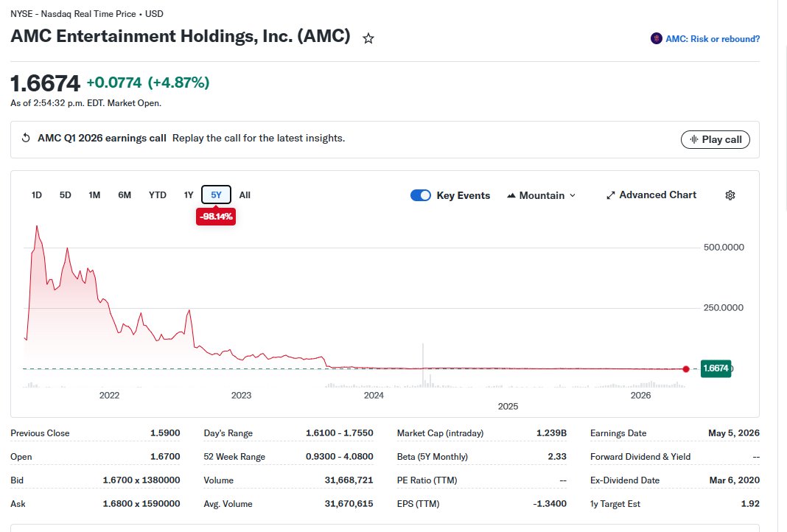Viewport: 787px width, 532px height.
Task: Click the (+4.87%) percent change figure
Action: tap(178, 83)
